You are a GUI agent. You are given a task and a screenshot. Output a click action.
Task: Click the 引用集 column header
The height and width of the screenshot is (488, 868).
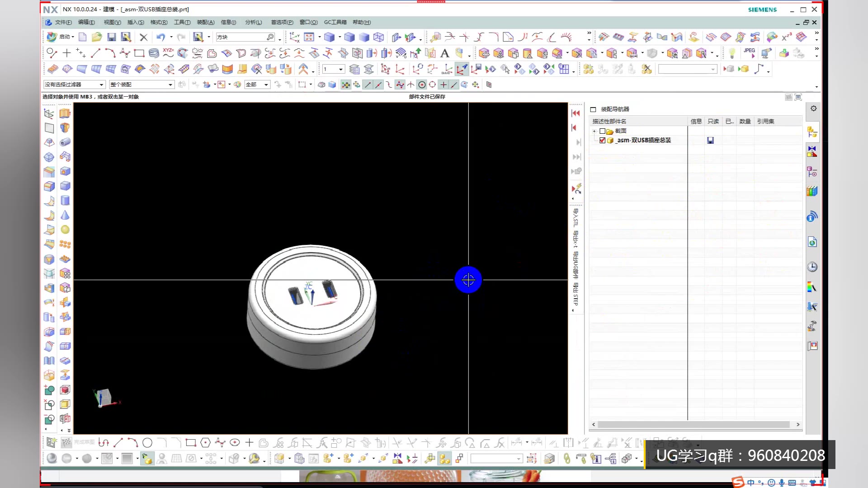click(765, 121)
